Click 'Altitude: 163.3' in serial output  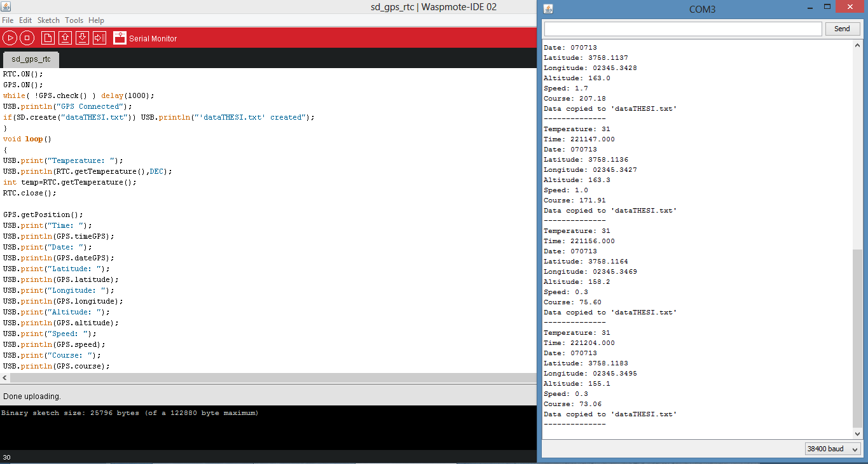point(577,179)
